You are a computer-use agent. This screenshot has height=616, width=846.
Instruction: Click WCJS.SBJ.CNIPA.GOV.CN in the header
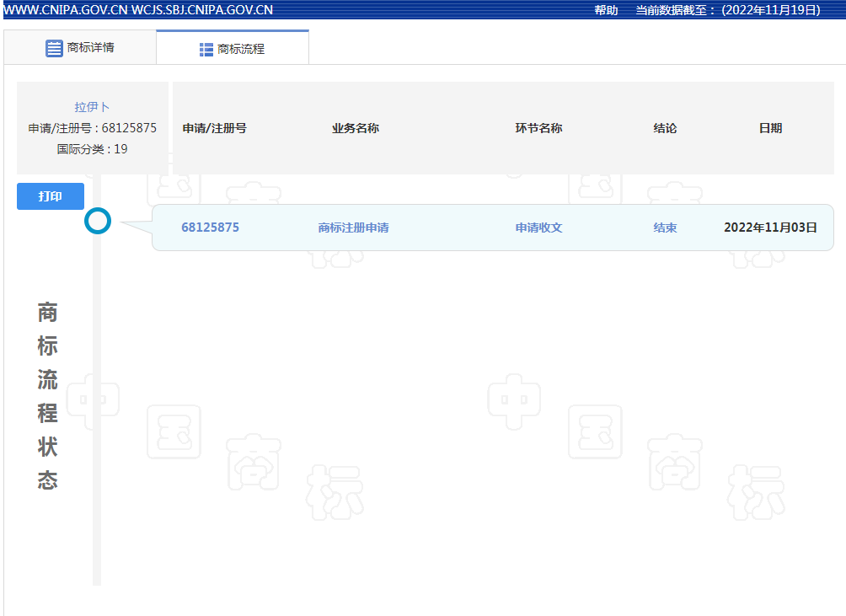[202, 10]
